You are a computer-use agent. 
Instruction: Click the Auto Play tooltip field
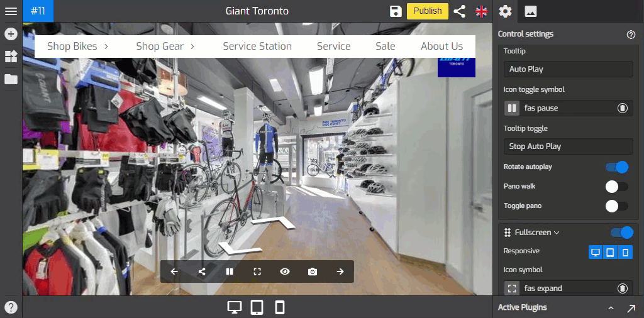point(568,69)
